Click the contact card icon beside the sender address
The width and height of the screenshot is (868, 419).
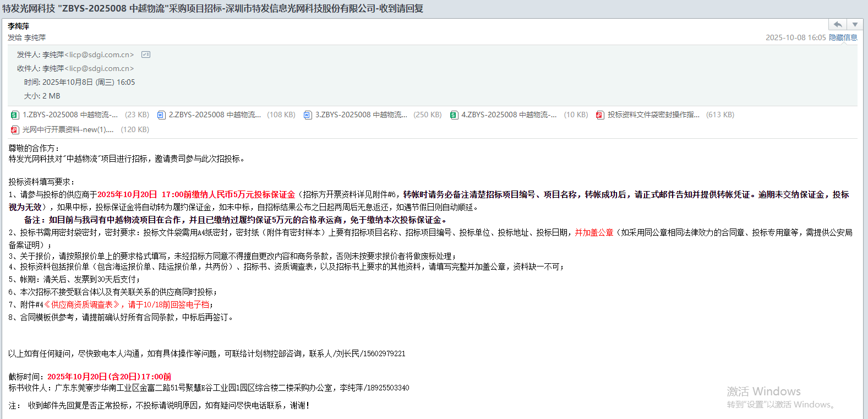point(146,55)
